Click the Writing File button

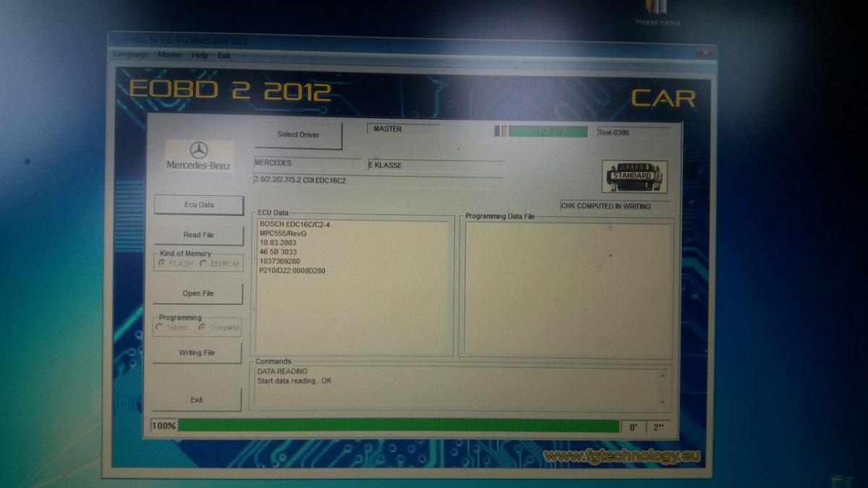click(197, 353)
